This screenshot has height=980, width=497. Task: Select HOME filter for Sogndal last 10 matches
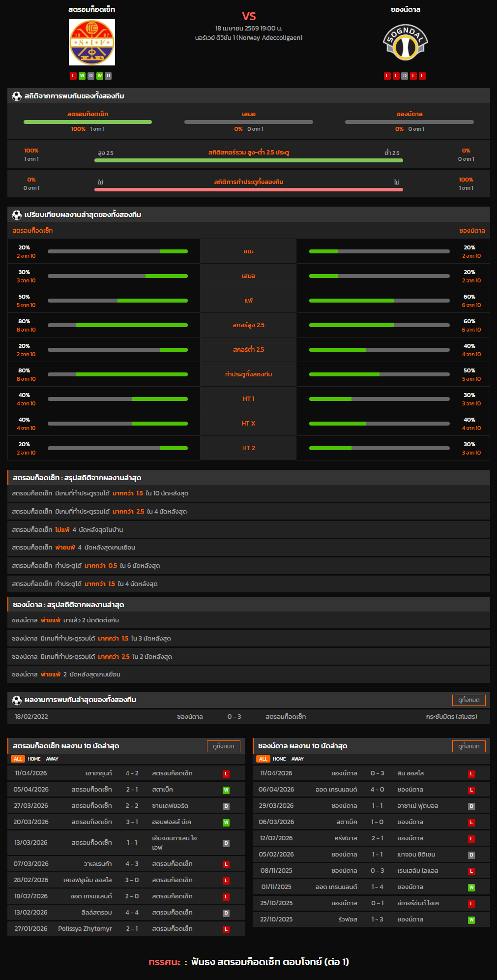point(279,759)
